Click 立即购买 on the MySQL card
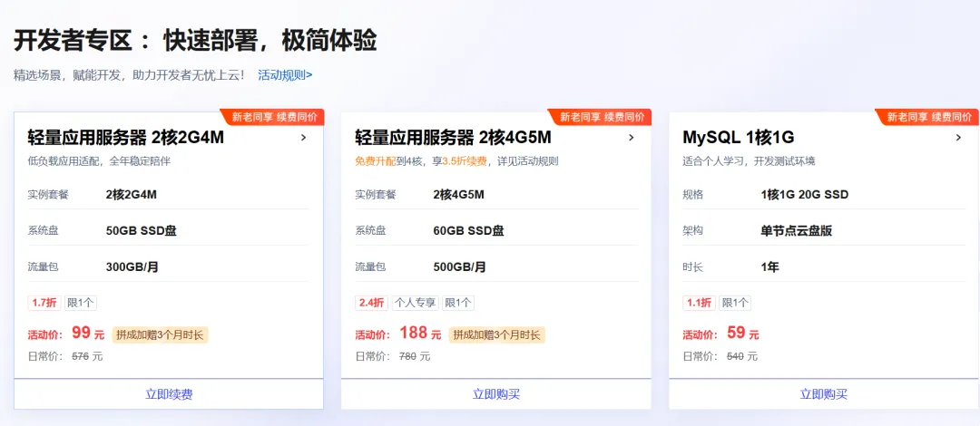 (824, 394)
